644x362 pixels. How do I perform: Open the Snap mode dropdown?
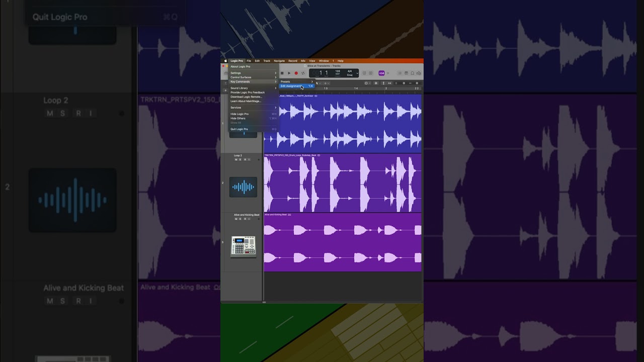(x=367, y=83)
